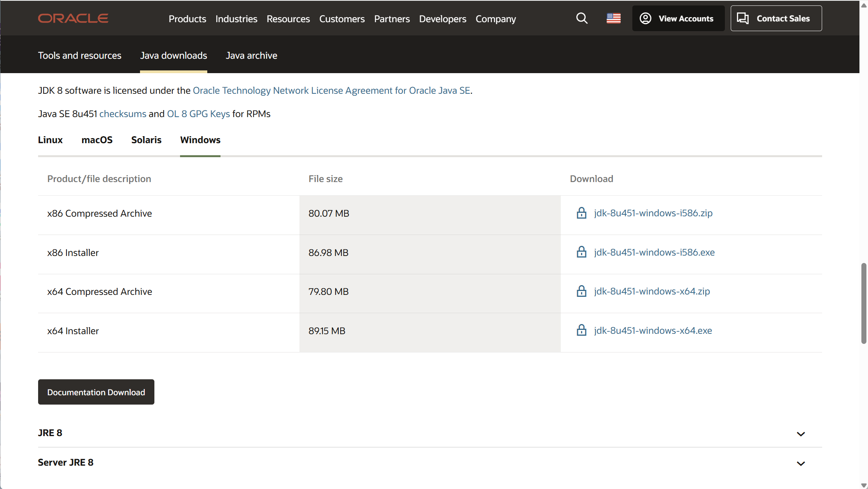Click the lock icon for jdk-8u451-windows-i586.zip

tap(581, 213)
